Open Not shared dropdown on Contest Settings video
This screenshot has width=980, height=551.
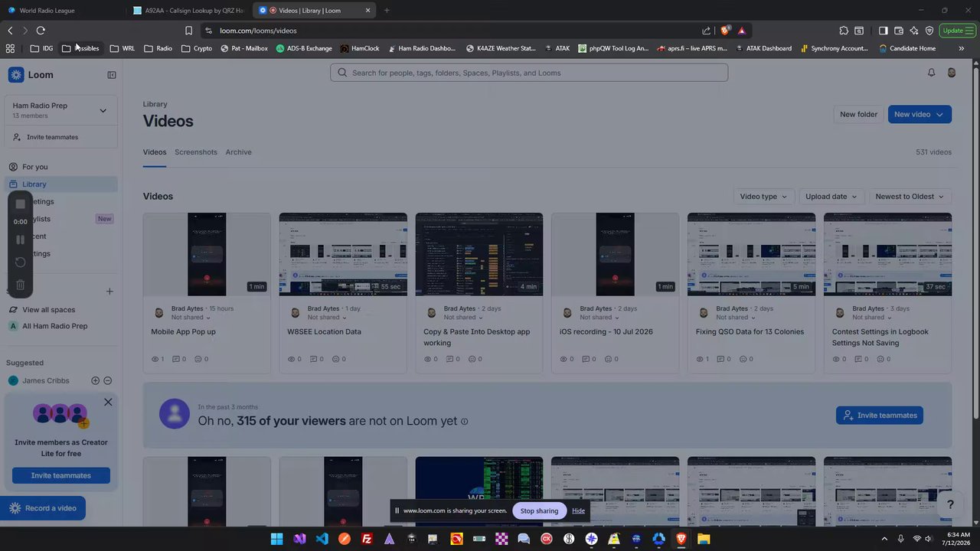pos(872,318)
